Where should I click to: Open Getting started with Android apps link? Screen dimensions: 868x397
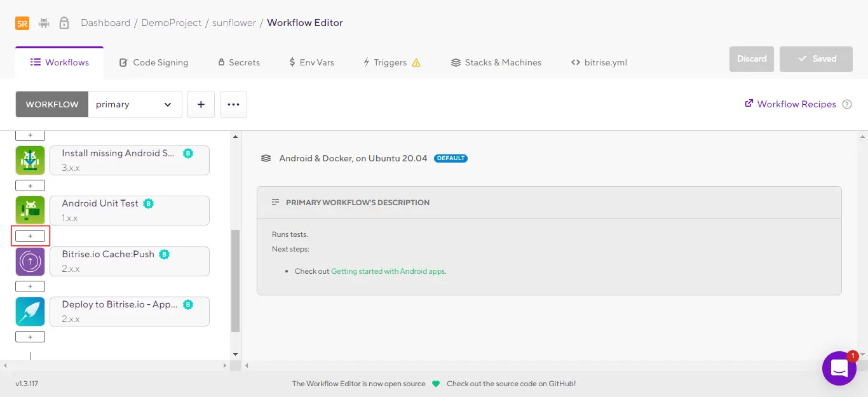388,271
